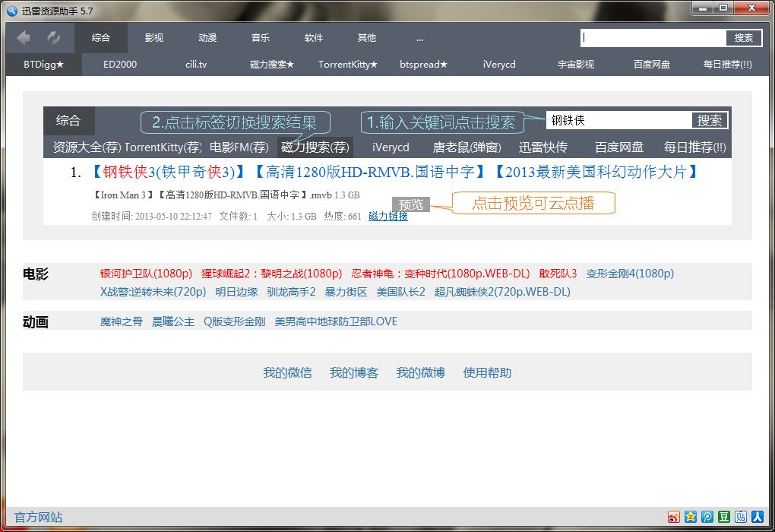The height and width of the screenshot is (532, 775).
Task: Click the refresh icon in the toolbar
Action: point(52,36)
